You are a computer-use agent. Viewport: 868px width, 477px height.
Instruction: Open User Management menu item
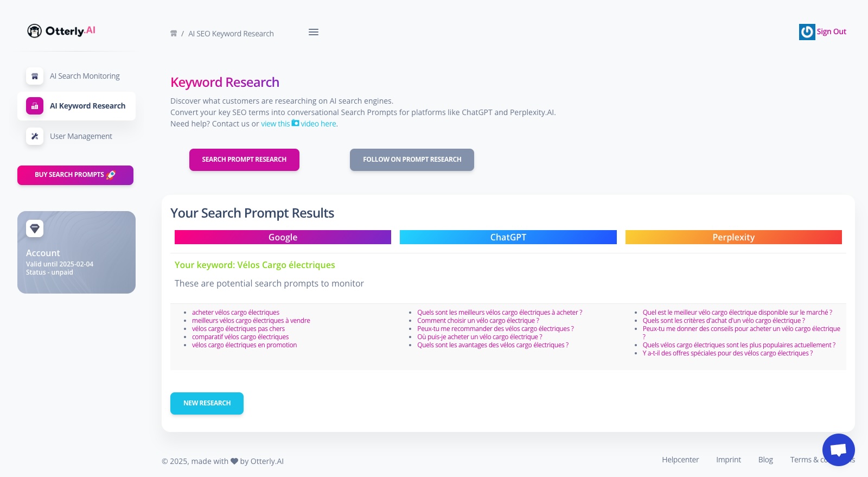(x=76, y=136)
